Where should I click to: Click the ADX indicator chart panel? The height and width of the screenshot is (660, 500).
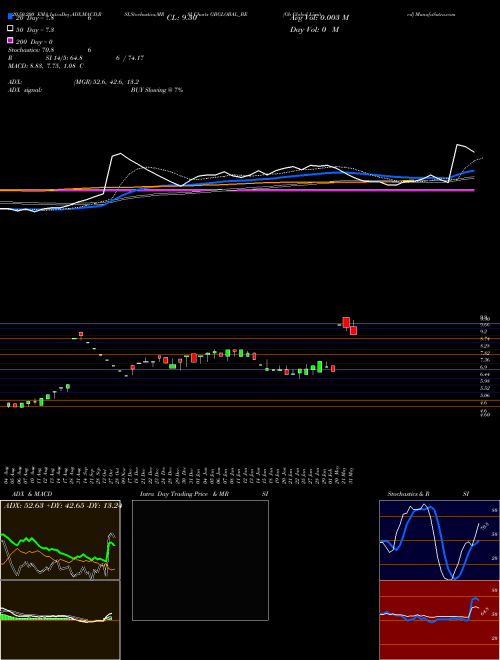(x=60, y=540)
